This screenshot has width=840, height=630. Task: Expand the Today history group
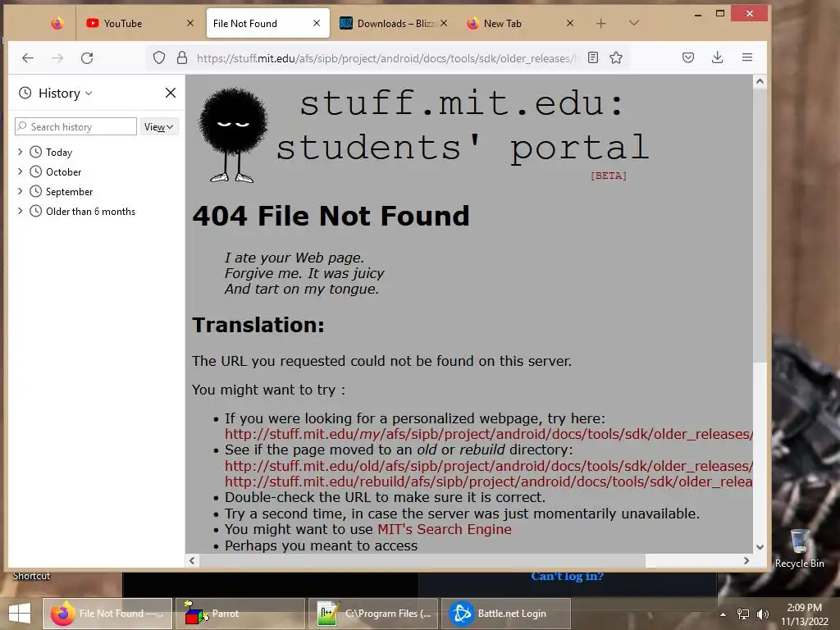[20, 152]
